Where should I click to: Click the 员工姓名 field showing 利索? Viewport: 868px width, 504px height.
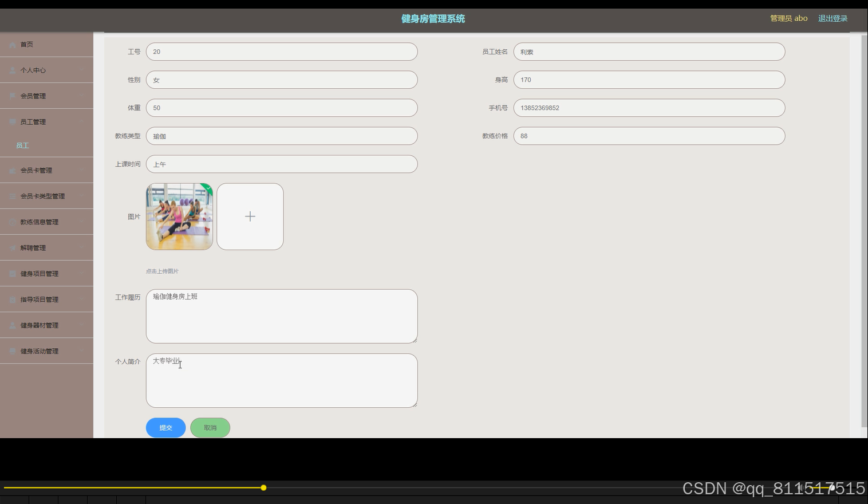tap(649, 52)
